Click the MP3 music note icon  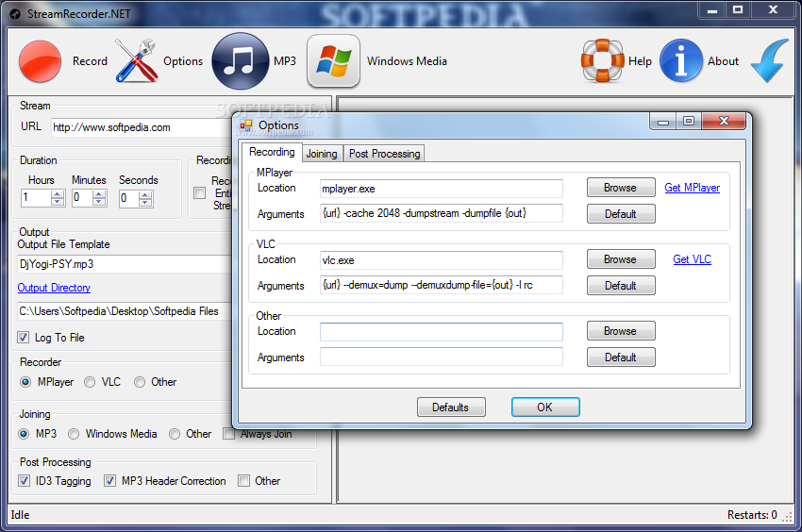(x=240, y=61)
